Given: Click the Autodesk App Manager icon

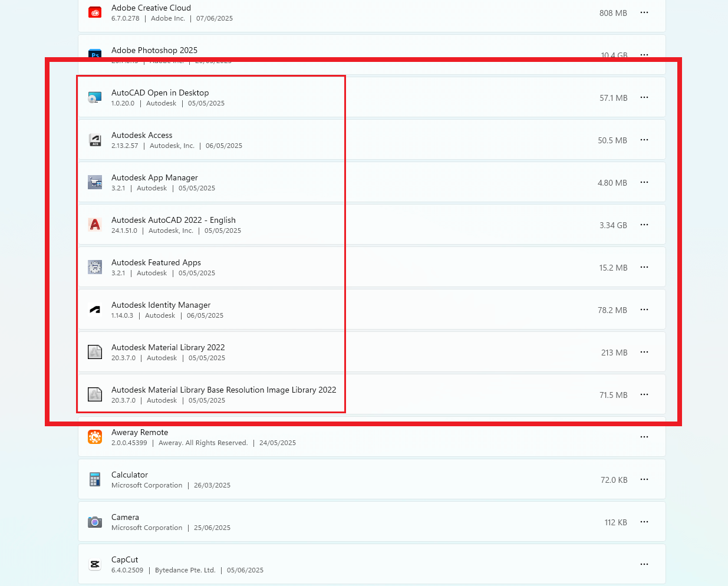Looking at the screenshot, I should [95, 182].
